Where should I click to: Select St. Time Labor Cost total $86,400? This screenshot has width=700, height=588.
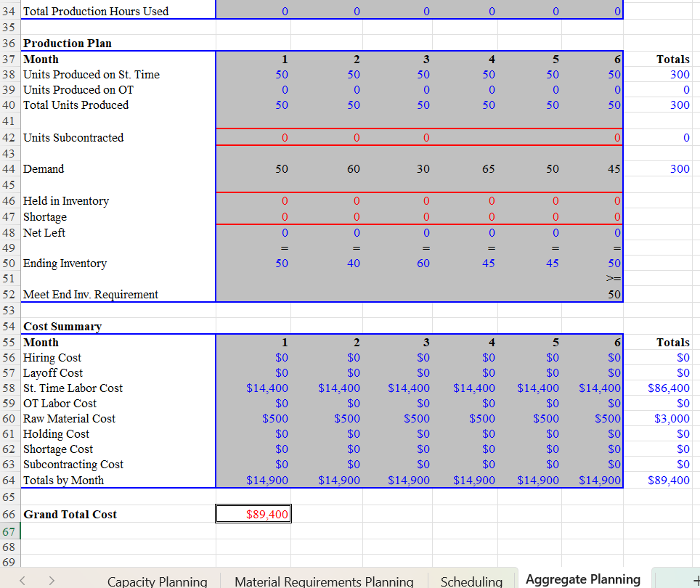(668, 388)
